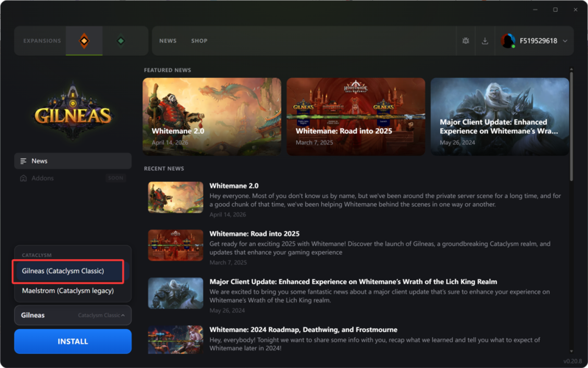This screenshot has width=588, height=368.
Task: Click Road into 2025 recent news thumbnail
Action: click(x=176, y=245)
